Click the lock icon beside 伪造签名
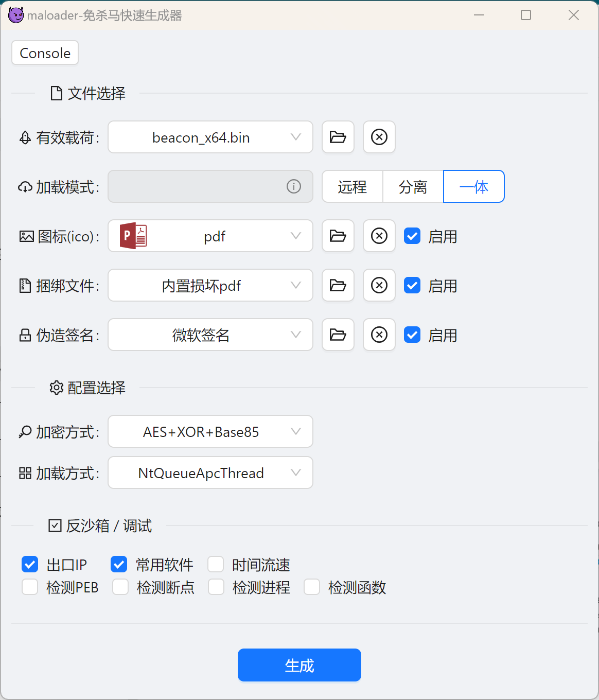This screenshot has height=700, width=599. coord(25,335)
